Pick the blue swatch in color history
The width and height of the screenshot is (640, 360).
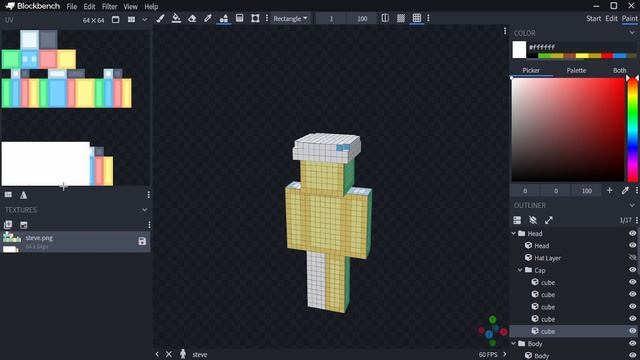coord(619,56)
